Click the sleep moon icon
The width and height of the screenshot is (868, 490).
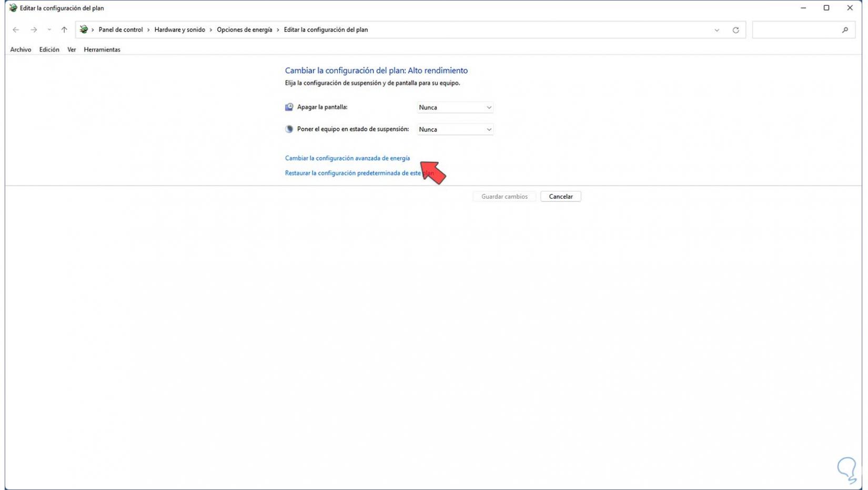click(x=289, y=129)
